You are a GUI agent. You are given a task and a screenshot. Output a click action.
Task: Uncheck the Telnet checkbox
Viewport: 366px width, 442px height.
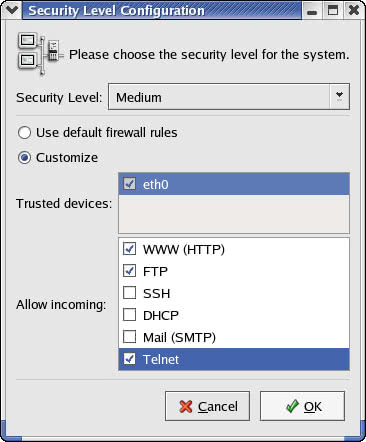pos(129,359)
